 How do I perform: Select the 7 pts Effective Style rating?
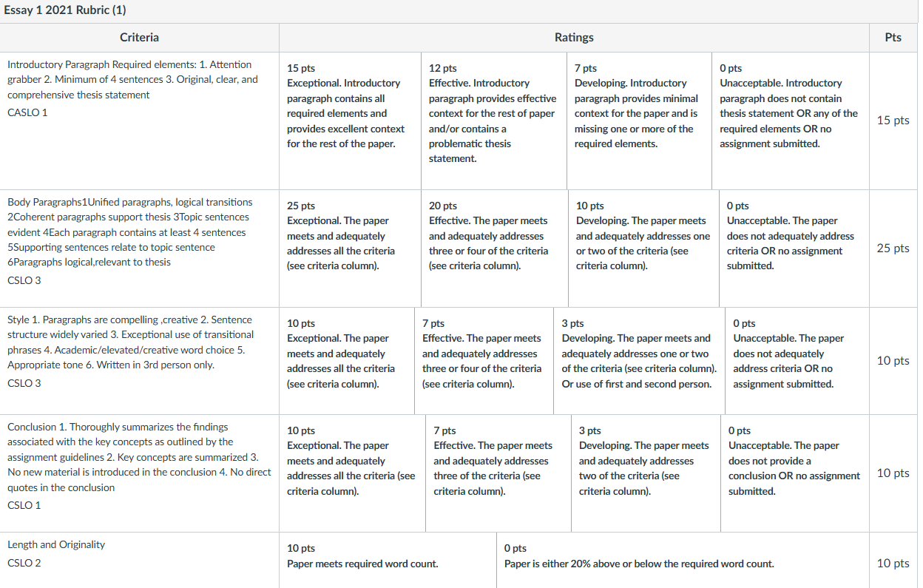click(x=484, y=361)
